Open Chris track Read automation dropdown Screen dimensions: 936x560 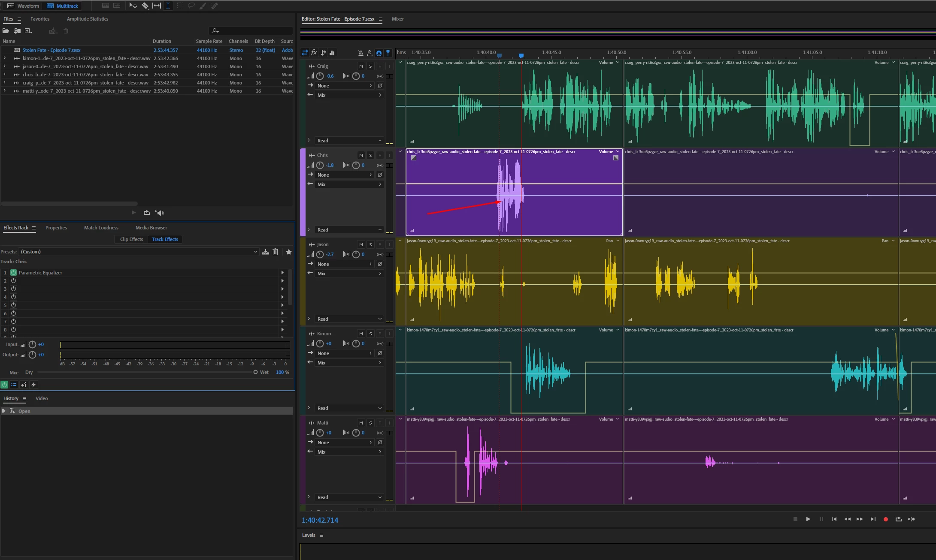coord(348,230)
